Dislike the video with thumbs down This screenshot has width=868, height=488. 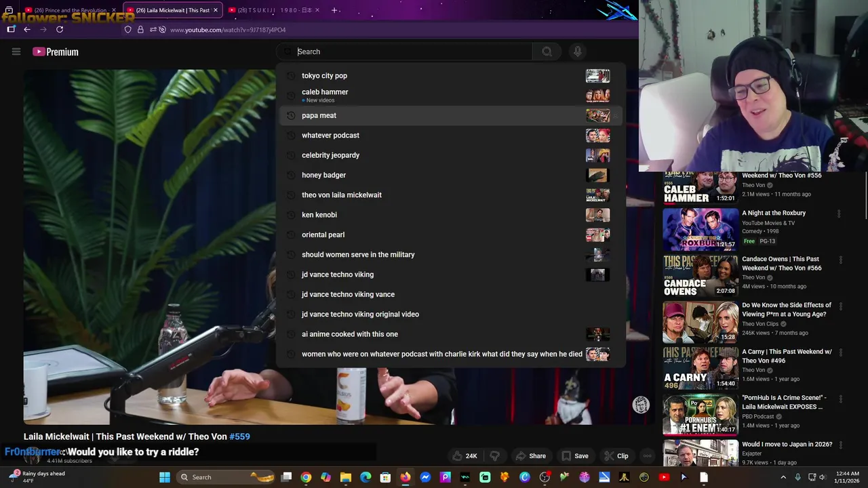(494, 456)
